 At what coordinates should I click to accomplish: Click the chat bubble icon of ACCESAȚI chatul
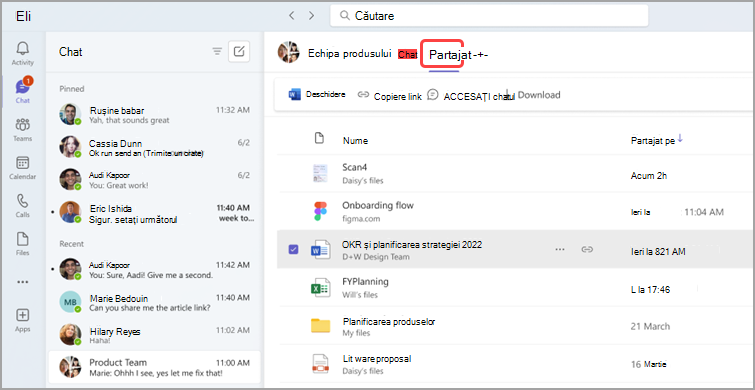coord(433,94)
